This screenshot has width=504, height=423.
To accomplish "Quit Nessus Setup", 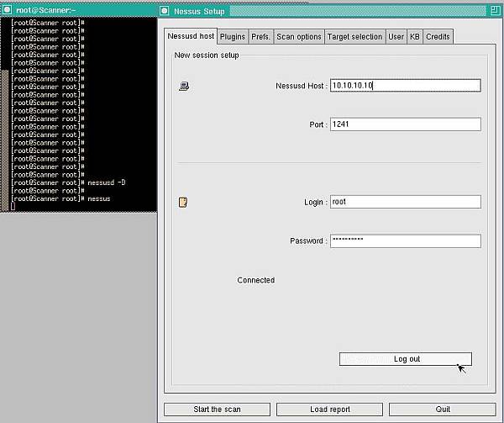I will (x=443, y=410).
